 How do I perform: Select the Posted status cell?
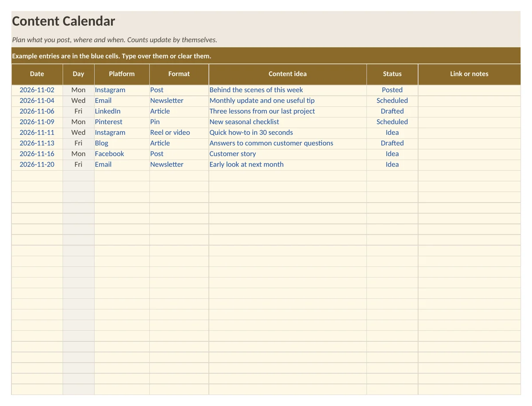point(392,90)
